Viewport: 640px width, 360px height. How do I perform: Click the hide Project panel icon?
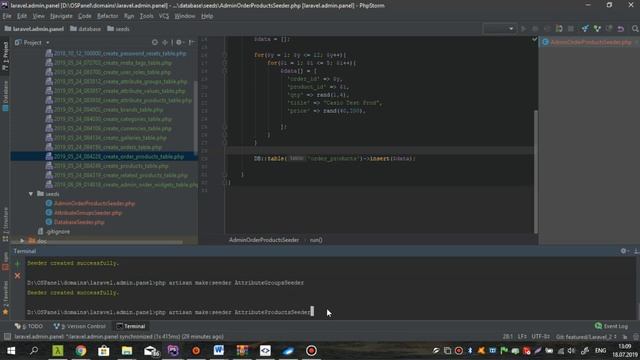coord(191,42)
